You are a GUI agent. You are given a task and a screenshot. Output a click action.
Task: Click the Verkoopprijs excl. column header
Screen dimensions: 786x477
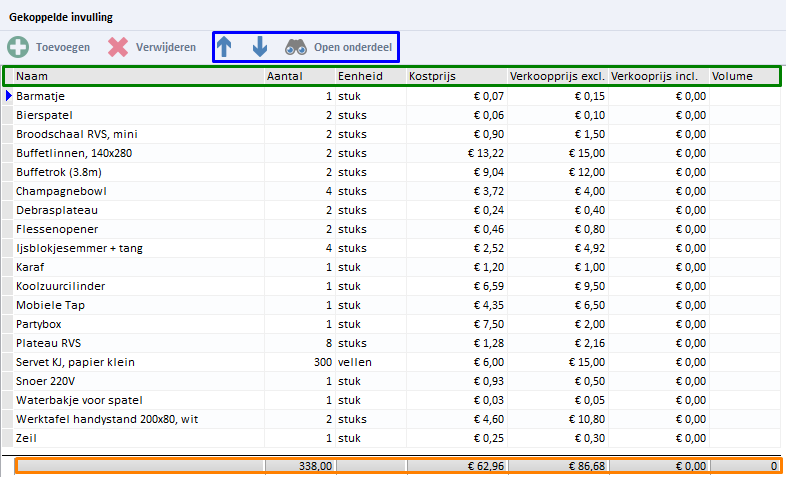(557, 76)
